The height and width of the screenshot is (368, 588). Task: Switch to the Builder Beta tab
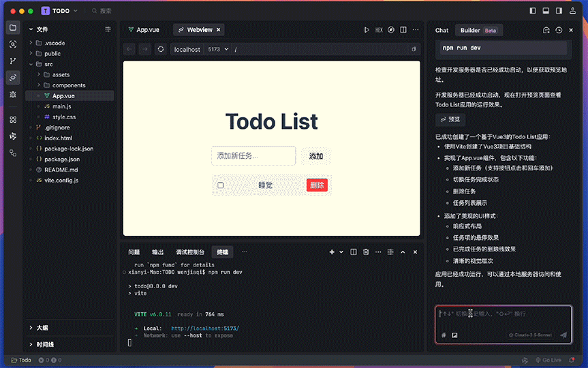[478, 31]
